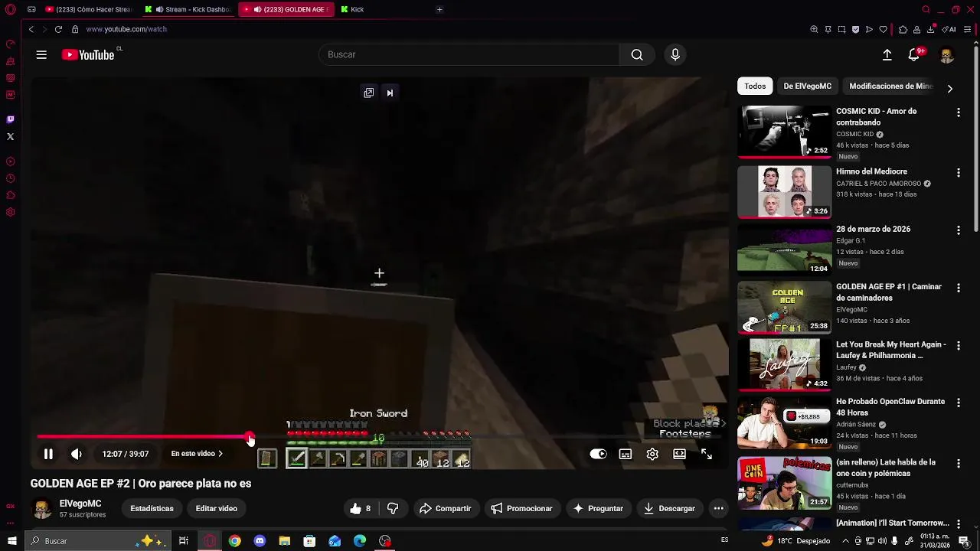
Task: Open Extensions cube icon in sidebar
Action: coord(10,195)
